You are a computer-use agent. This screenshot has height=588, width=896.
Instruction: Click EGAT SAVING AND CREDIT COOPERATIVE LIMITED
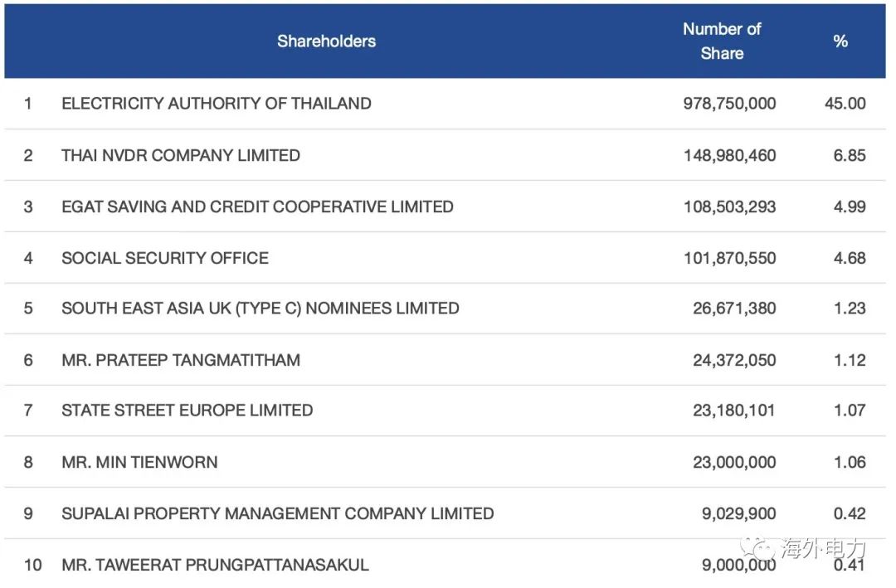[x=257, y=207]
